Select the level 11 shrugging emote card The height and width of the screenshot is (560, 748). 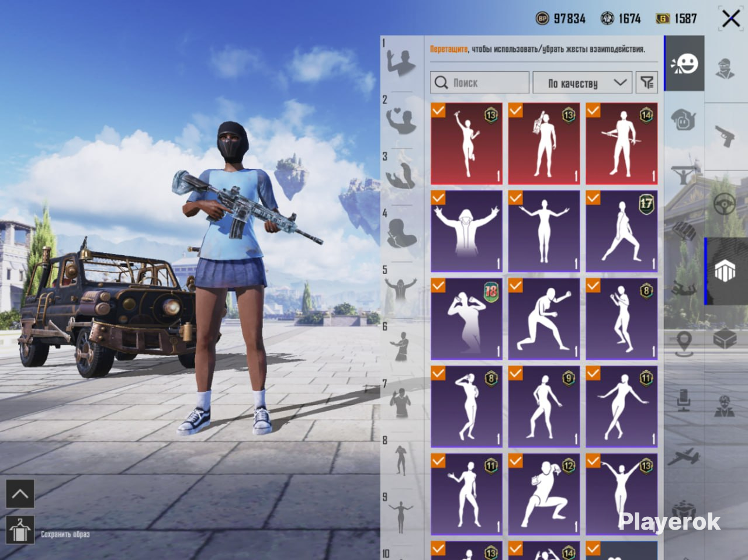point(466,494)
